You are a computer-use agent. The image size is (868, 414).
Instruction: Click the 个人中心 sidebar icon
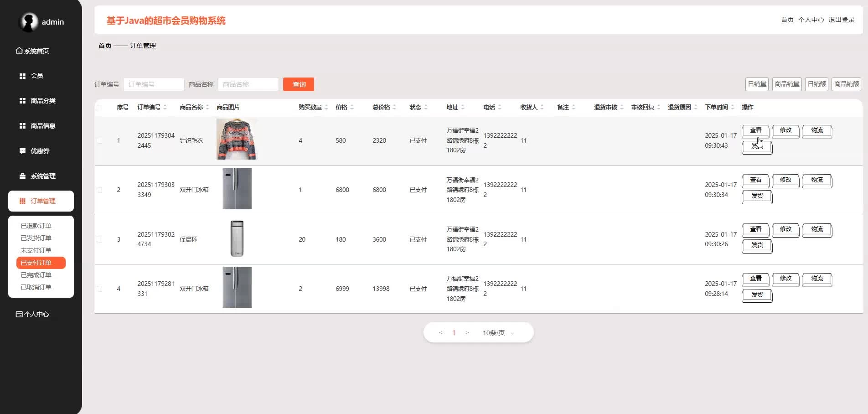tap(19, 314)
